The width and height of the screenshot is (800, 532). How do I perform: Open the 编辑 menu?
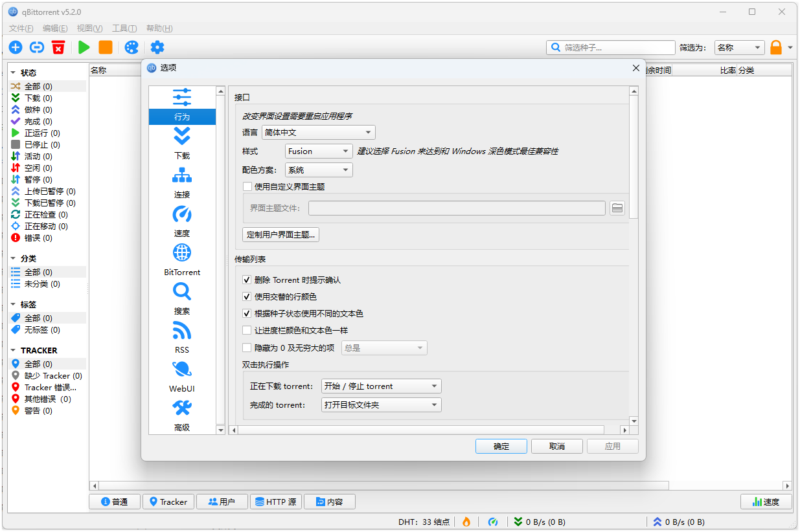click(55, 28)
